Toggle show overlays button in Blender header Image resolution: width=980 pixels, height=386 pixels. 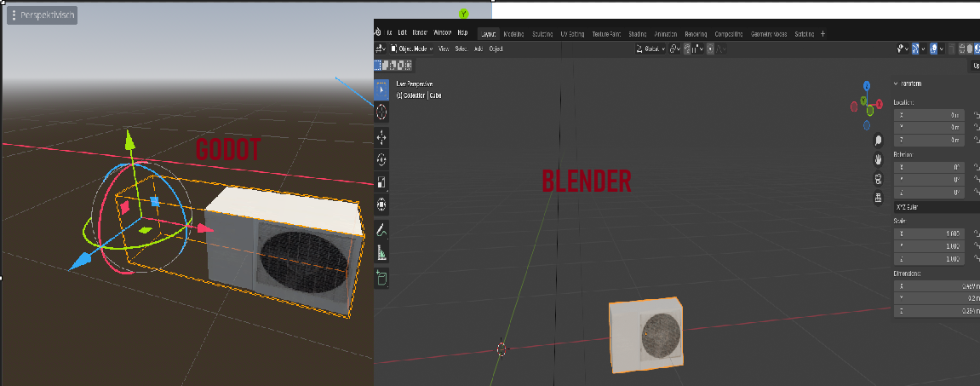point(933,49)
